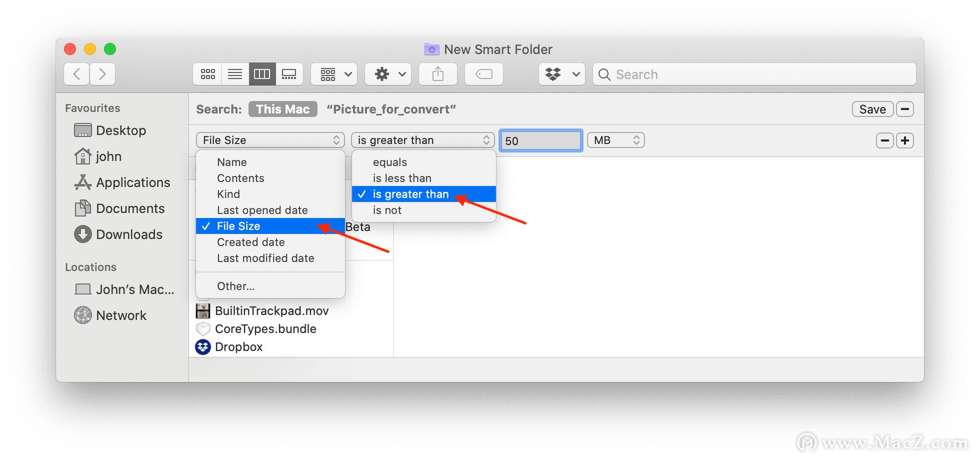Switch to column view
This screenshot has height=456, width=980.
click(x=262, y=74)
